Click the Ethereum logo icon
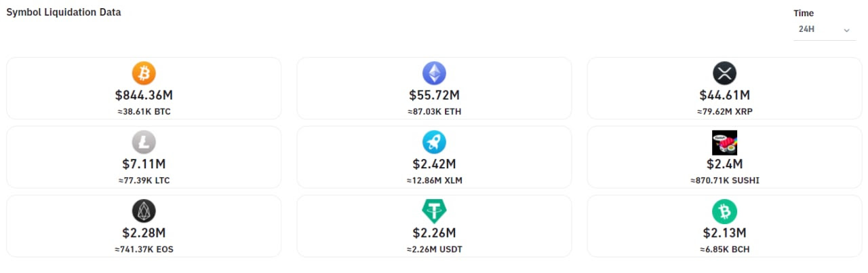868x273 pixels. point(434,73)
